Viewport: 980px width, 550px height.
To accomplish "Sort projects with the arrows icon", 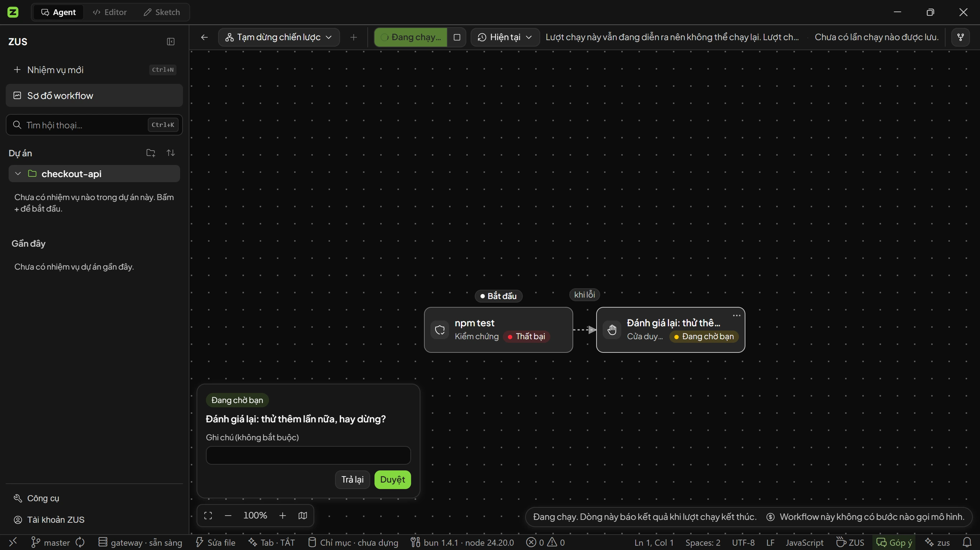I will click(171, 153).
